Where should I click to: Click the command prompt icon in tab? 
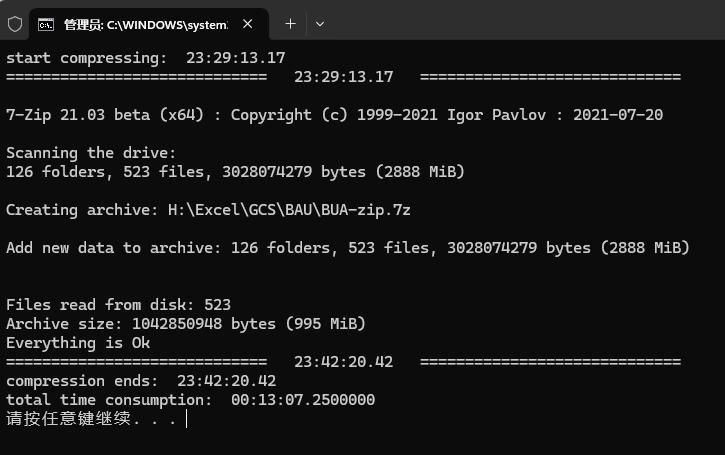pyautogui.click(x=46, y=25)
